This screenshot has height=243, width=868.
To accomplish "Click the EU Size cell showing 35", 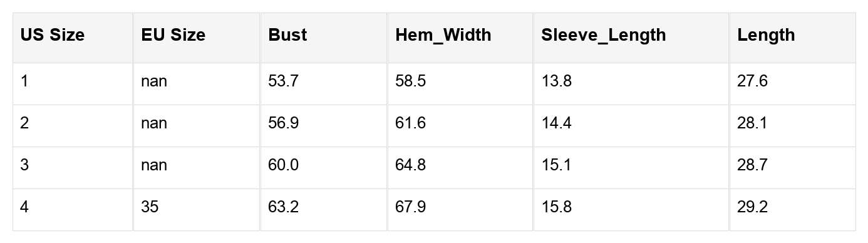I will pyautogui.click(x=197, y=210).
